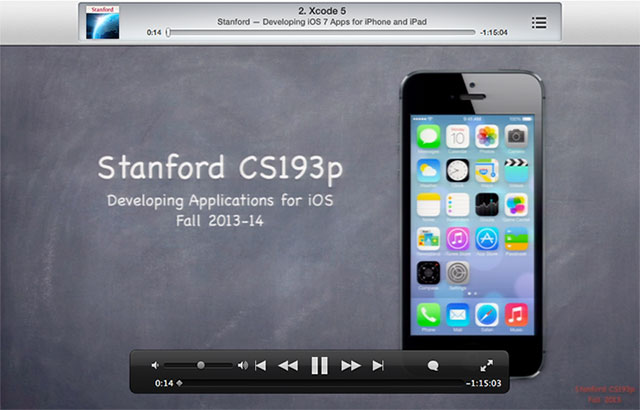Screen dimensions: 640x410
Task: Enter full screen with arrows icon
Action: pos(487,366)
